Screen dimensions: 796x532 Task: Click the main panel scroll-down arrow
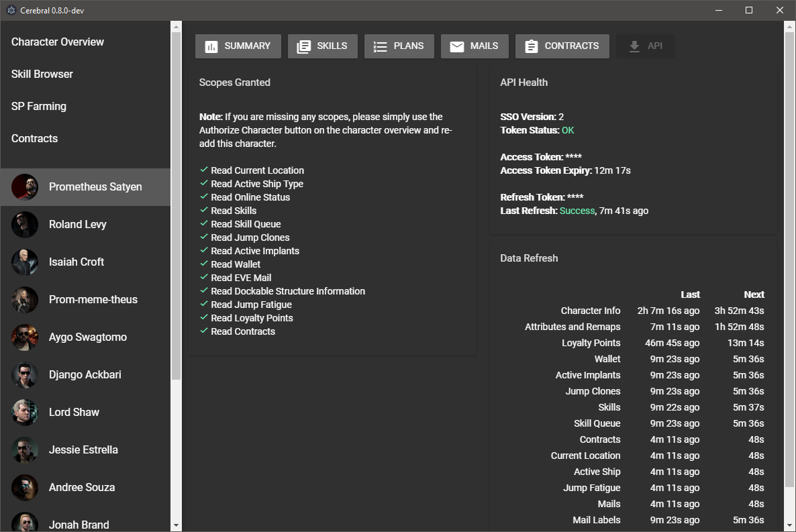[x=789, y=526]
